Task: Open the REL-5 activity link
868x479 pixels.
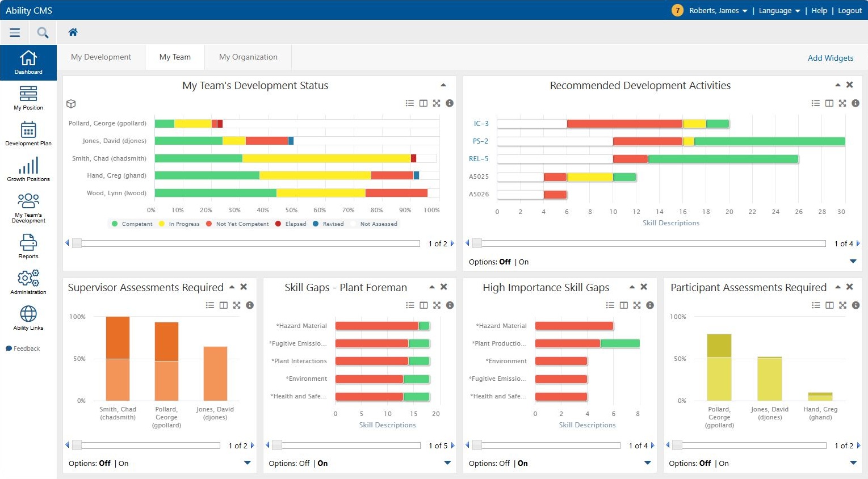Action: [479, 158]
